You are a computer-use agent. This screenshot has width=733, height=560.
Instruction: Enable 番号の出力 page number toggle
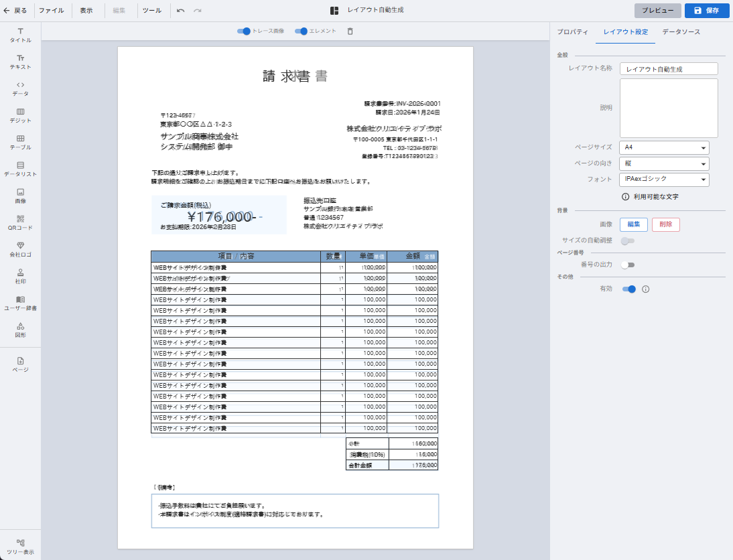pos(628,265)
